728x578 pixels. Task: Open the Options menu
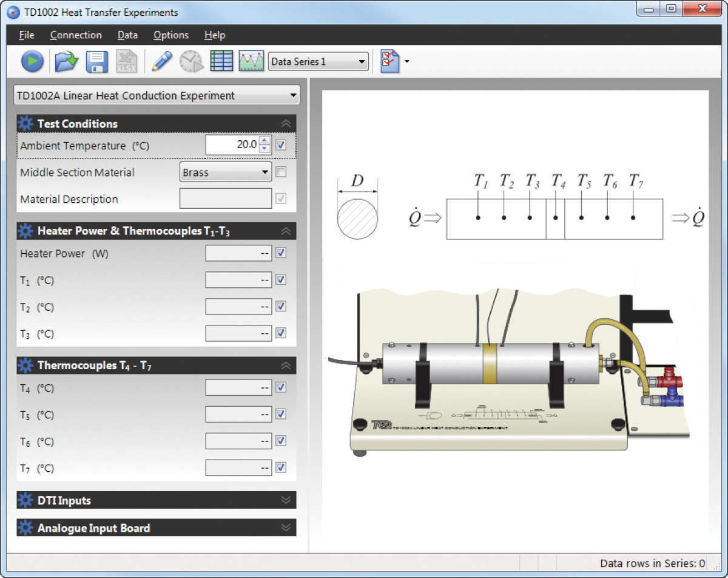170,35
